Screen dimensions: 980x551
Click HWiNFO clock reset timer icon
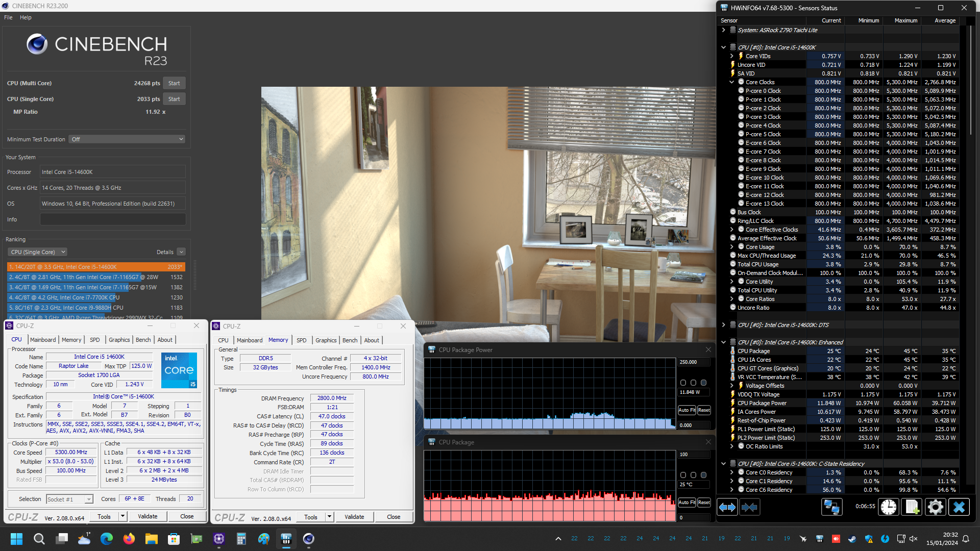coord(889,507)
